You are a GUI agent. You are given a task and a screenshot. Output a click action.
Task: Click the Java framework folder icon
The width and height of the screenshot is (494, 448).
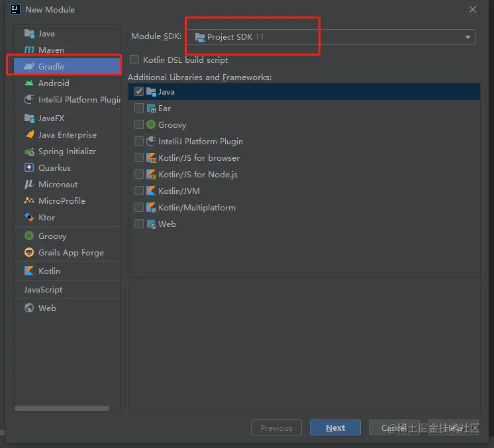pos(151,92)
